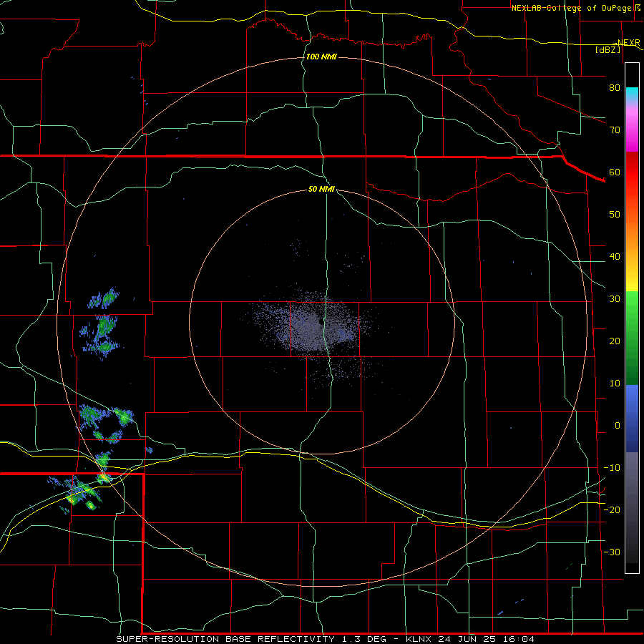Viewport: 644px width, 644px height.
Task: Click the black radar site dot at center
Action: 321,323
